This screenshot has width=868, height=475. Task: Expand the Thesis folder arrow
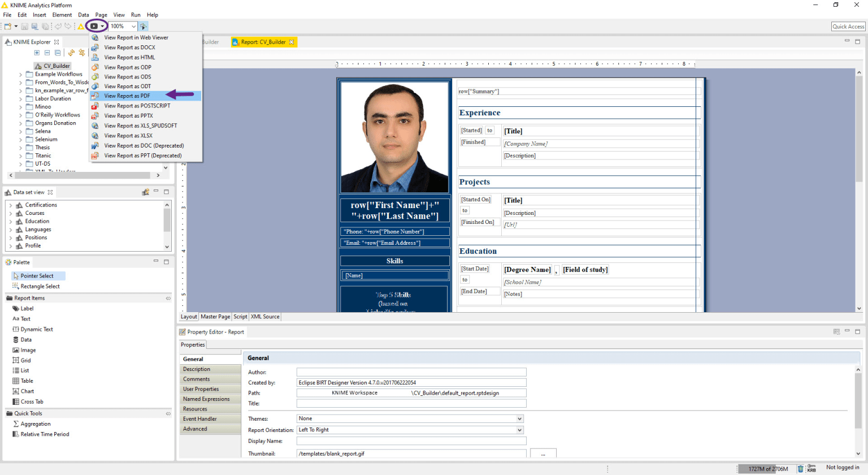(x=21, y=148)
